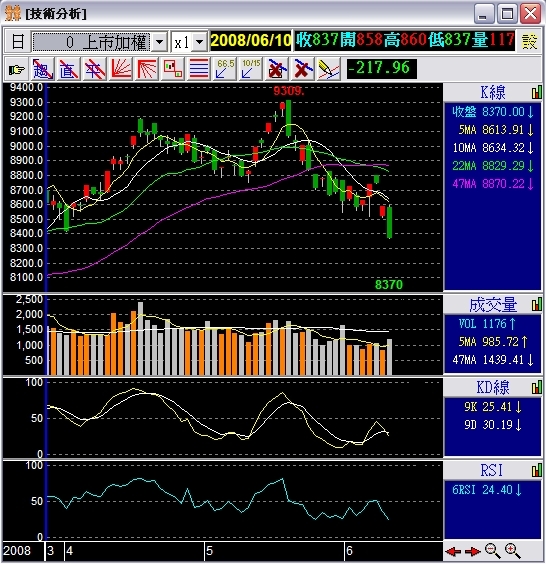Click the 成交量 panel chart icon
The height and width of the screenshot is (564, 546).
coord(537,305)
